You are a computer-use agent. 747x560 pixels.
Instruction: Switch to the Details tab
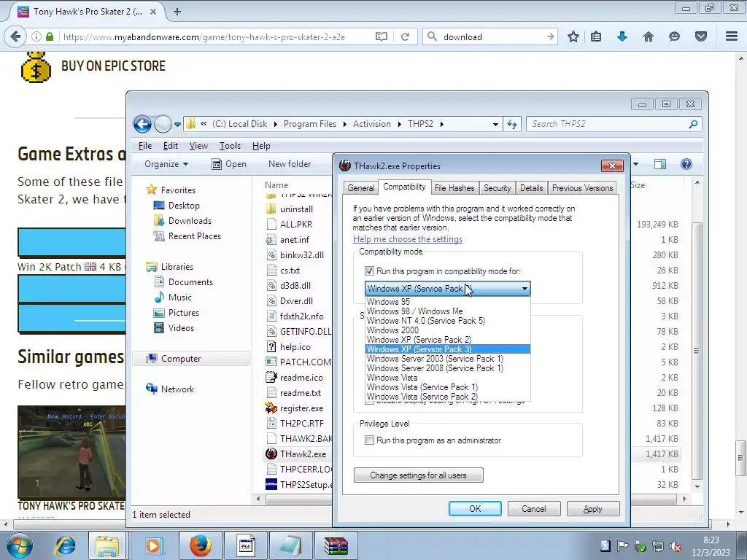531,188
